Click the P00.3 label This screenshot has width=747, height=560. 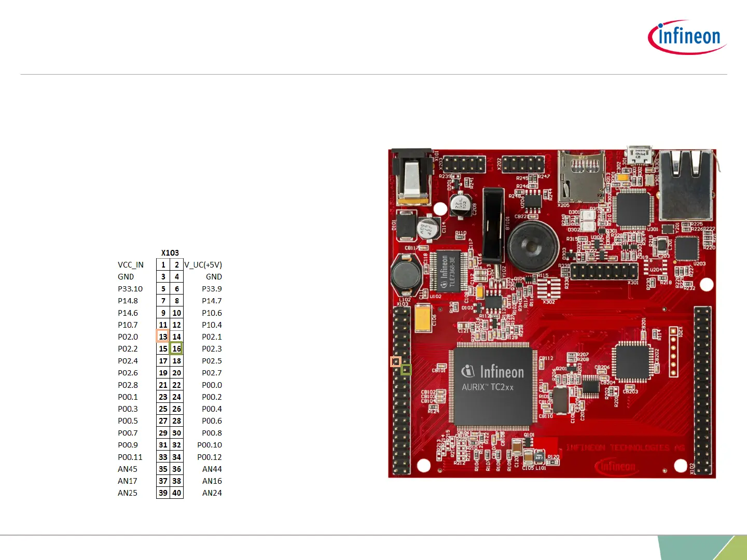pos(128,409)
